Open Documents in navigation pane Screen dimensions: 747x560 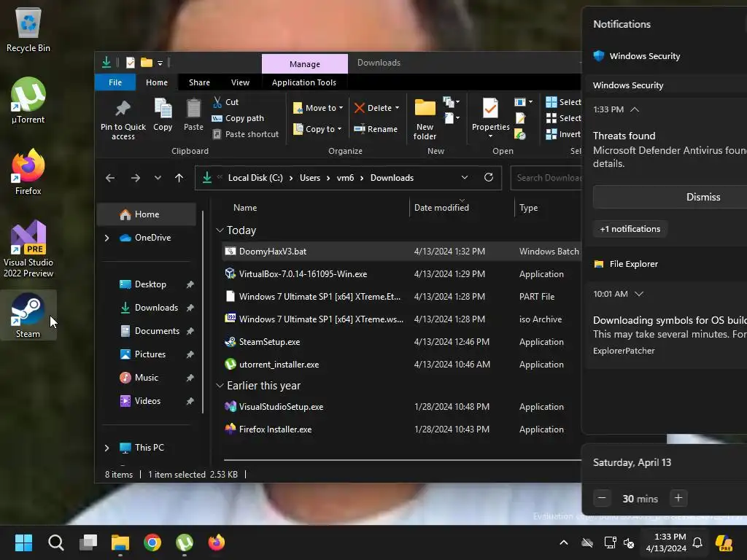157,331
